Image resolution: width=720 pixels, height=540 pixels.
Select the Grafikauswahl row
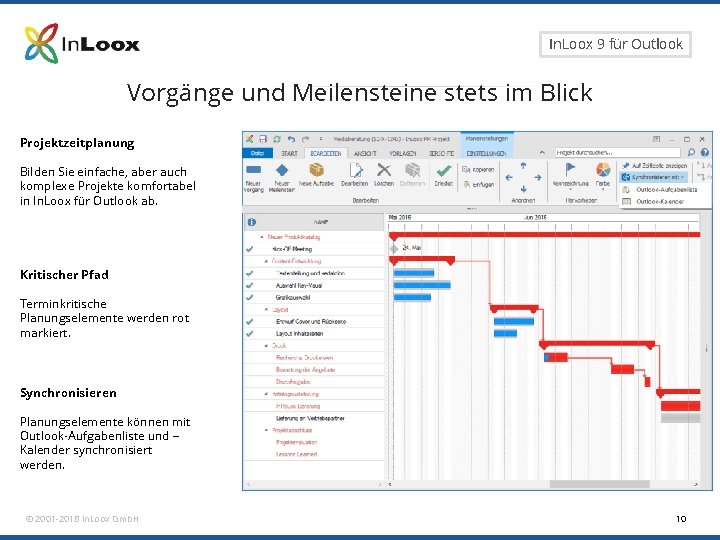314,297
